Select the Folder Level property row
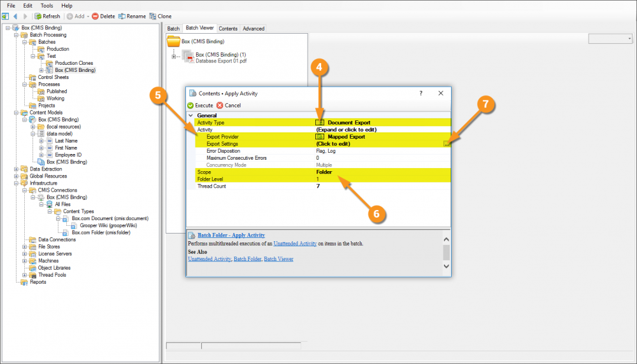The height and width of the screenshot is (364, 637). [x=322, y=179]
